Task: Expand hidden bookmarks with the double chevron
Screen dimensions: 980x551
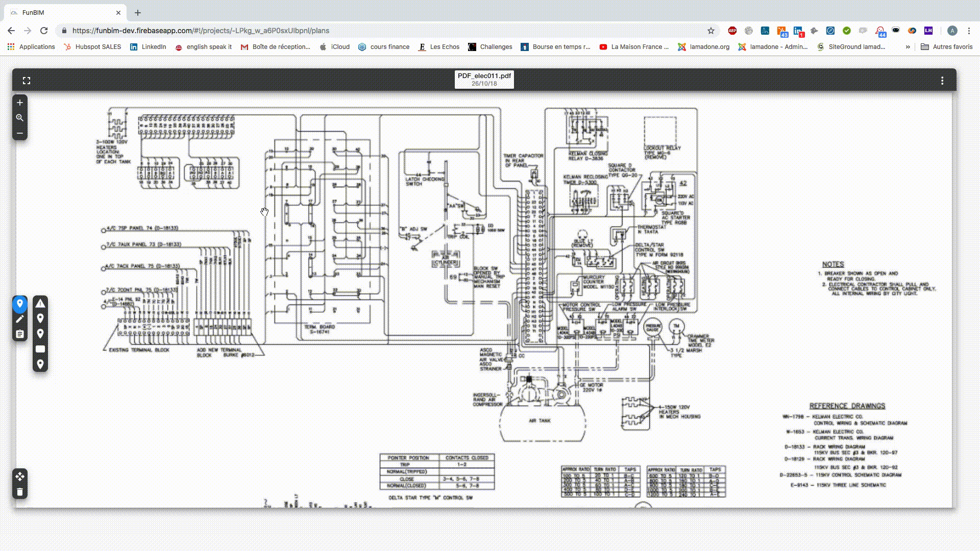Action: 908,46
